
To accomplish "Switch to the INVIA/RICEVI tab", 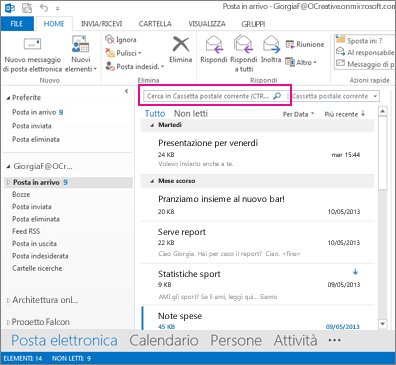I will [x=101, y=24].
